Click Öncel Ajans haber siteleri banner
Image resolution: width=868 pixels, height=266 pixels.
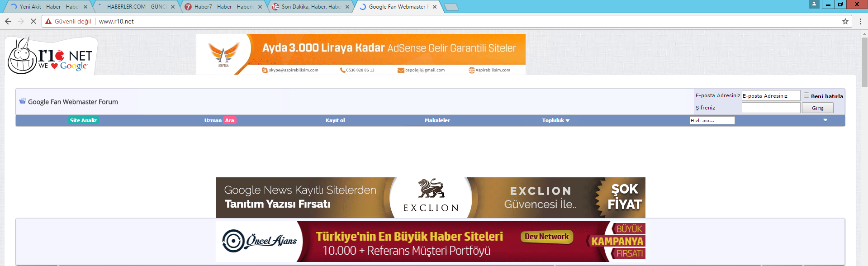click(x=430, y=241)
